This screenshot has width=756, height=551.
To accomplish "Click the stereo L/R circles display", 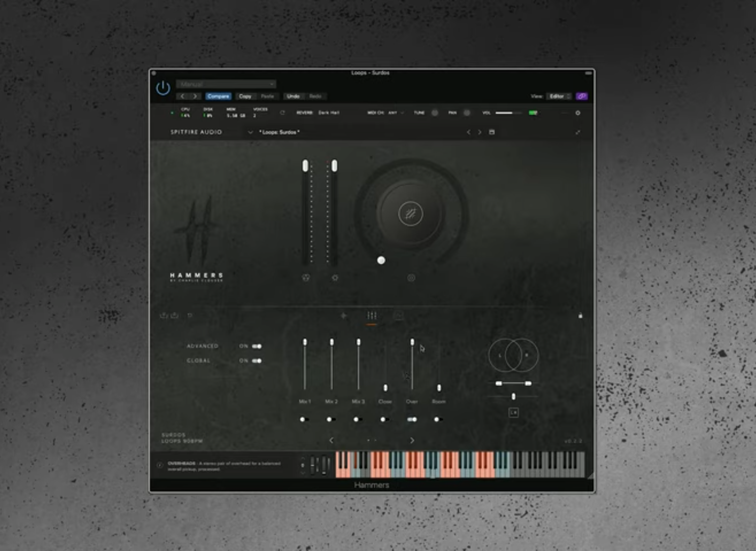I will pos(513,356).
